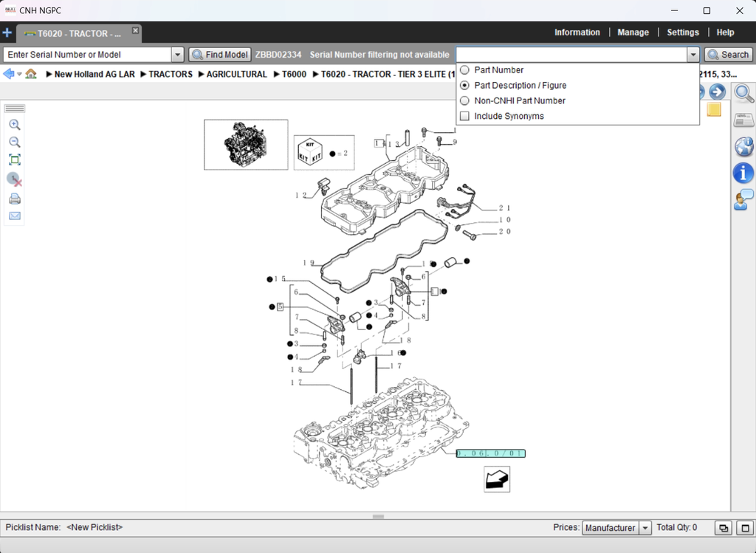Screen dimensions: 756x553
Task: Click the black arrow return icon
Action: [497, 479]
